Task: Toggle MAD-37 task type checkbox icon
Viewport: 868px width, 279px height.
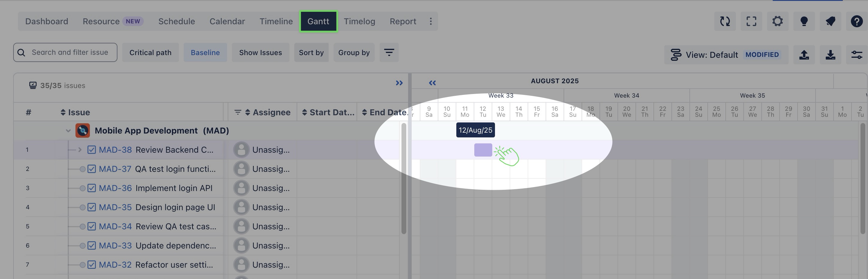Action: (x=92, y=169)
